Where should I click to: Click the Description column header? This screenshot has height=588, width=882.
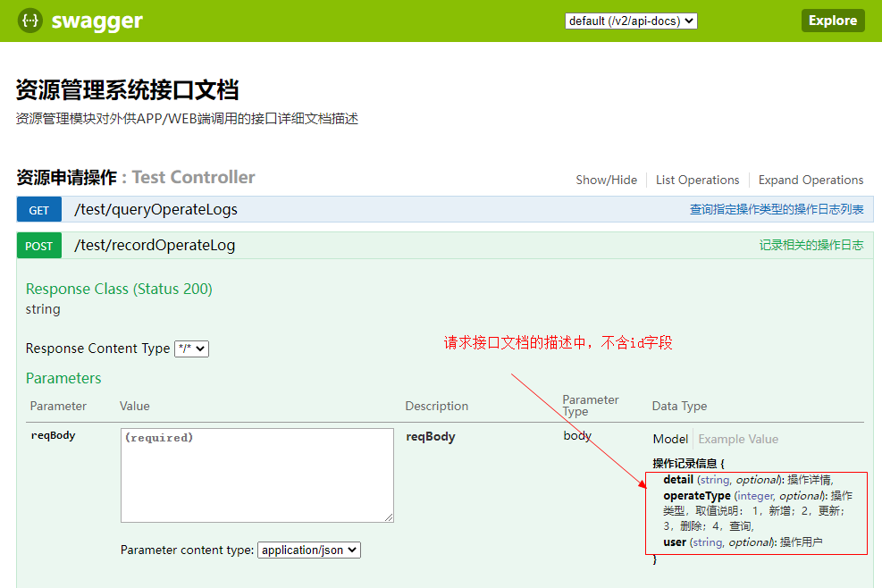tap(436, 406)
